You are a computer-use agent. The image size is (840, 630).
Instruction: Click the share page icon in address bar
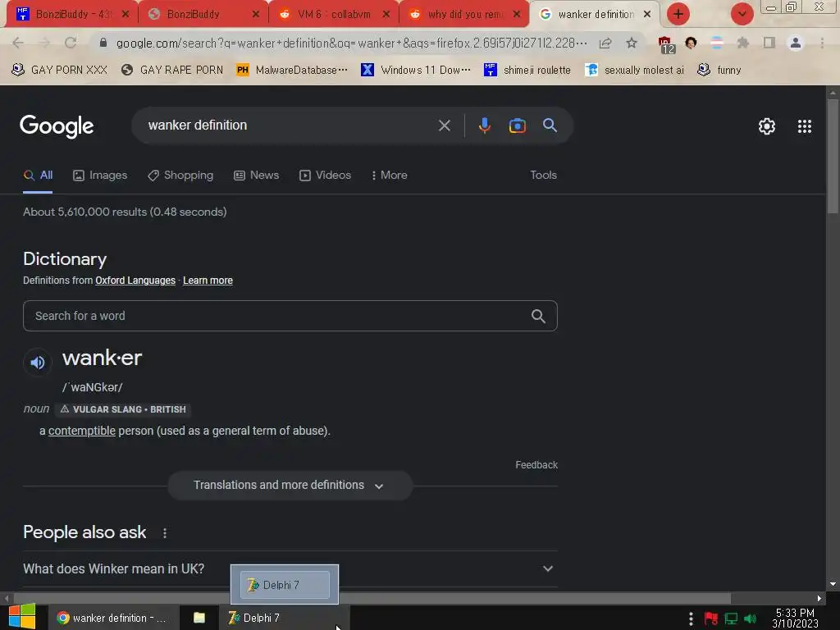[x=605, y=43]
